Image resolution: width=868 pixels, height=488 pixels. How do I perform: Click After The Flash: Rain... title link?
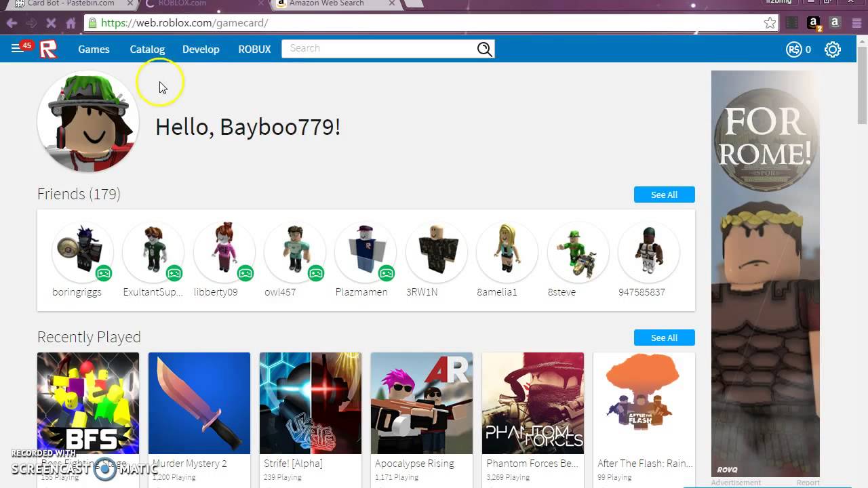[x=645, y=464]
